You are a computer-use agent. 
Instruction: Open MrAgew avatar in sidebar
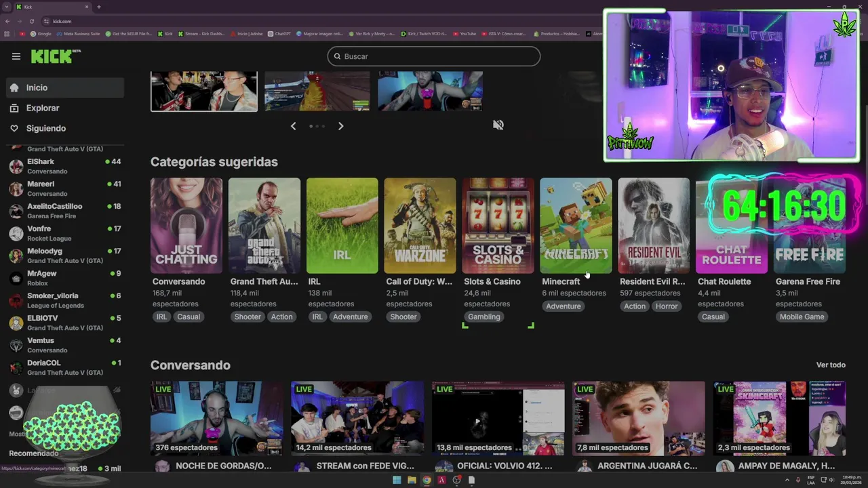point(16,278)
